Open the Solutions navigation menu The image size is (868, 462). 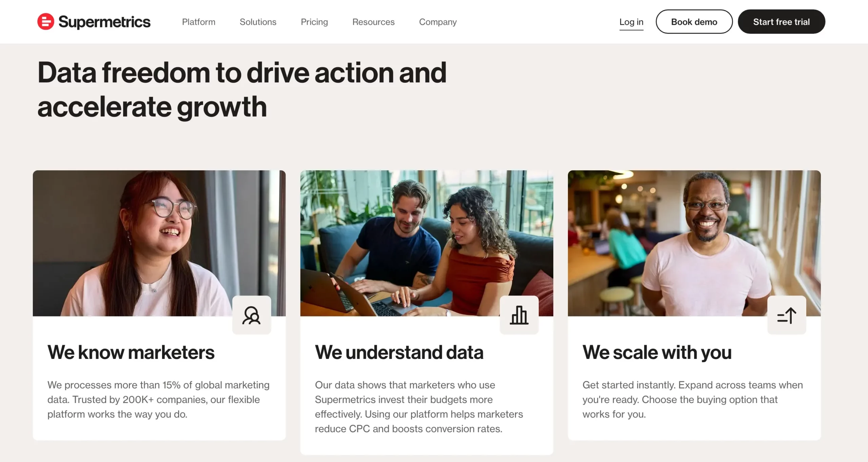click(257, 21)
